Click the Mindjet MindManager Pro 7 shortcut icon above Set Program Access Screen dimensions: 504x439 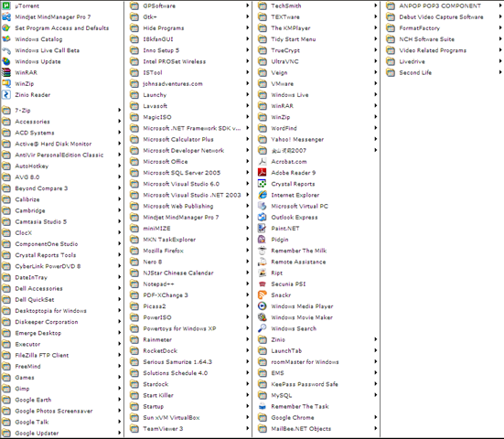(6, 16)
